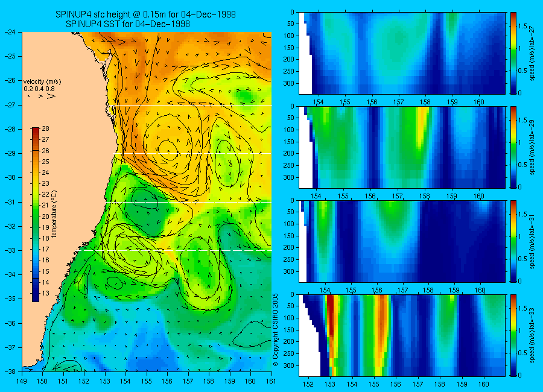Click the 149 longitude tick label on the map
Image resolution: width=543 pixels, height=392 pixels.
22,381
